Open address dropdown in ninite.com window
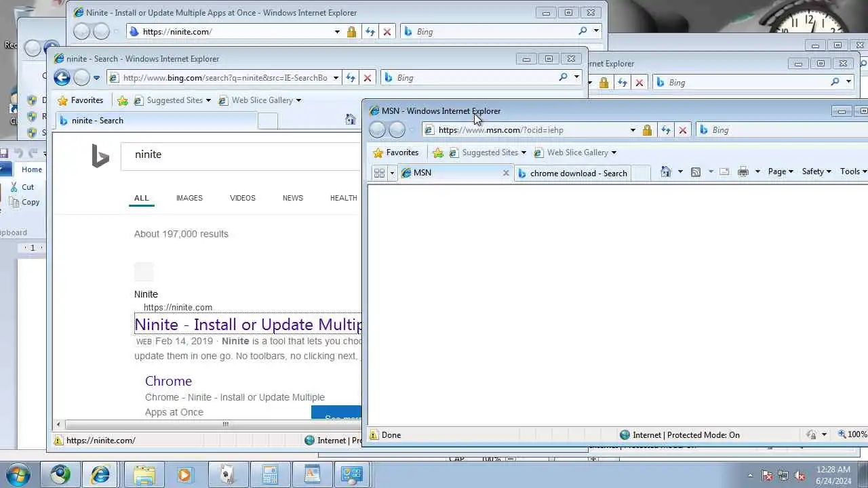Viewport: 868px width, 488px height. [x=337, y=32]
